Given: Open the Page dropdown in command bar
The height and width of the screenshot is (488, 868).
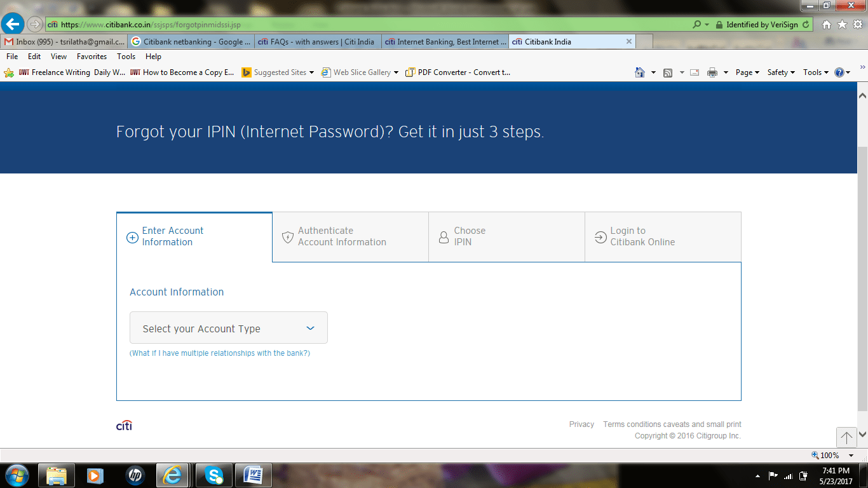Looking at the screenshot, I should tap(747, 72).
